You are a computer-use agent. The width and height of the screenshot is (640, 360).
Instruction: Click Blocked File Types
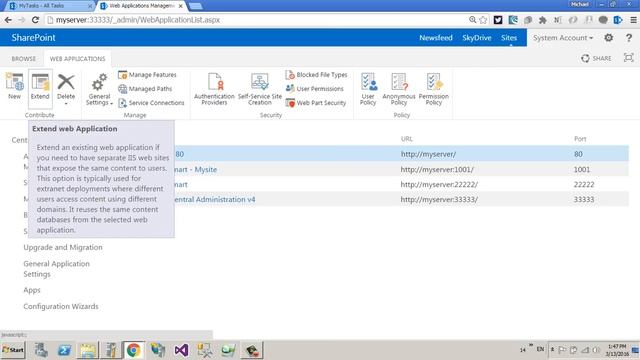pos(317,75)
